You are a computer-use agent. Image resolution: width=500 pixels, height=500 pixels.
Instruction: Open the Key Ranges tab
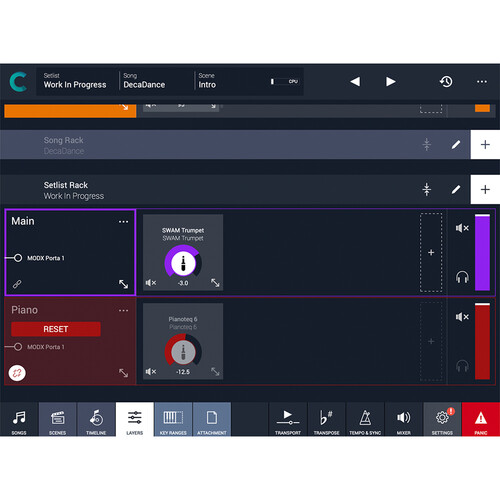click(x=173, y=419)
